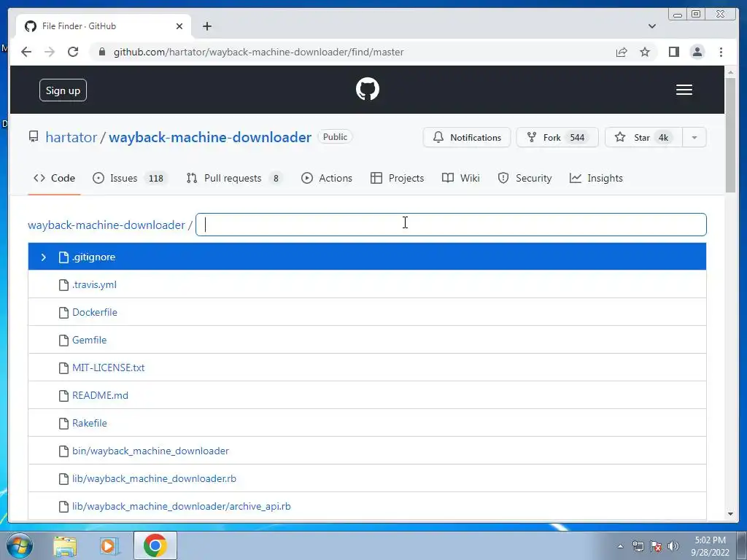Open the .gitignore file
Viewport: 747px width, 560px height.
point(94,257)
